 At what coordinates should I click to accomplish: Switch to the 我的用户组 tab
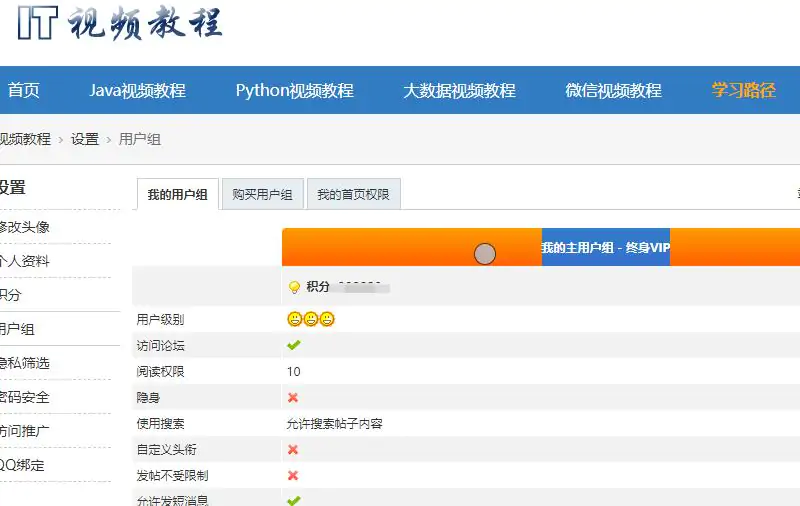click(178, 194)
